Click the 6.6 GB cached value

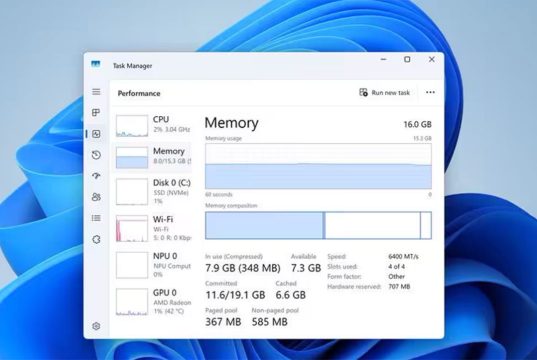290,295
